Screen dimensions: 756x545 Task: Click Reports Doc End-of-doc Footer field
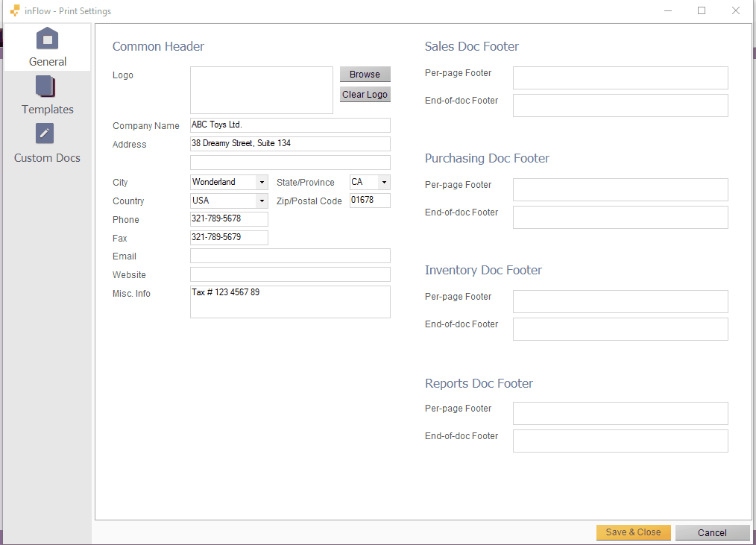620,441
